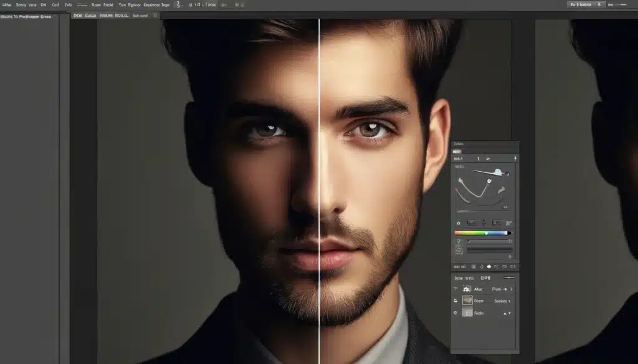Click the panel's upper title tab label
Viewport: 638px width, 364px height.
[x=459, y=144]
